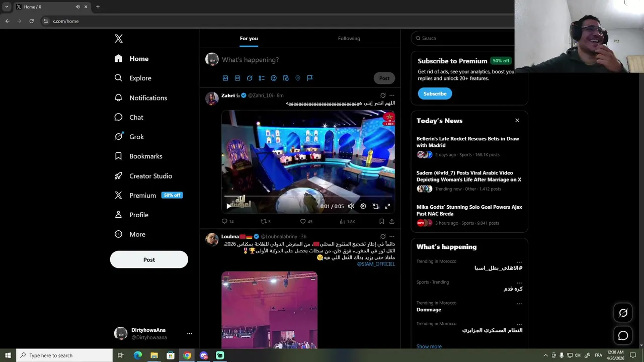The image size is (644, 362).
Task: Open Chat from the sidebar
Action: [129, 117]
